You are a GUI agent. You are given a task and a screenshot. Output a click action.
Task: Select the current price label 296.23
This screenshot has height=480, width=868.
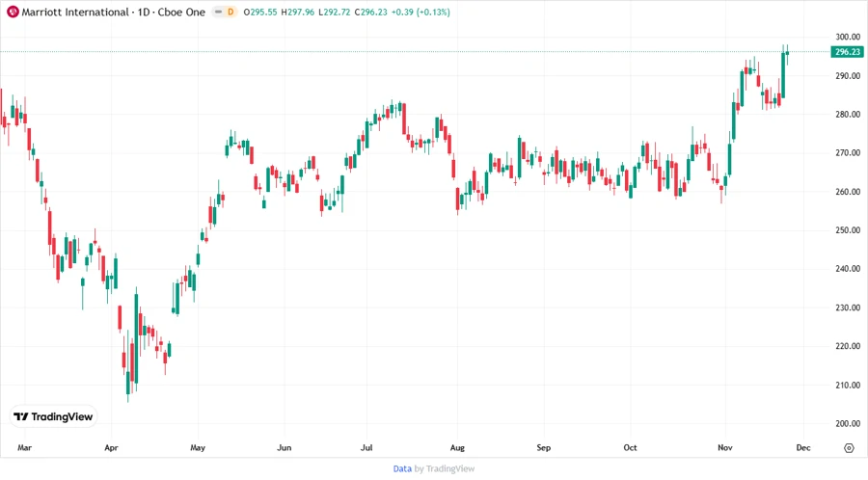tap(848, 51)
